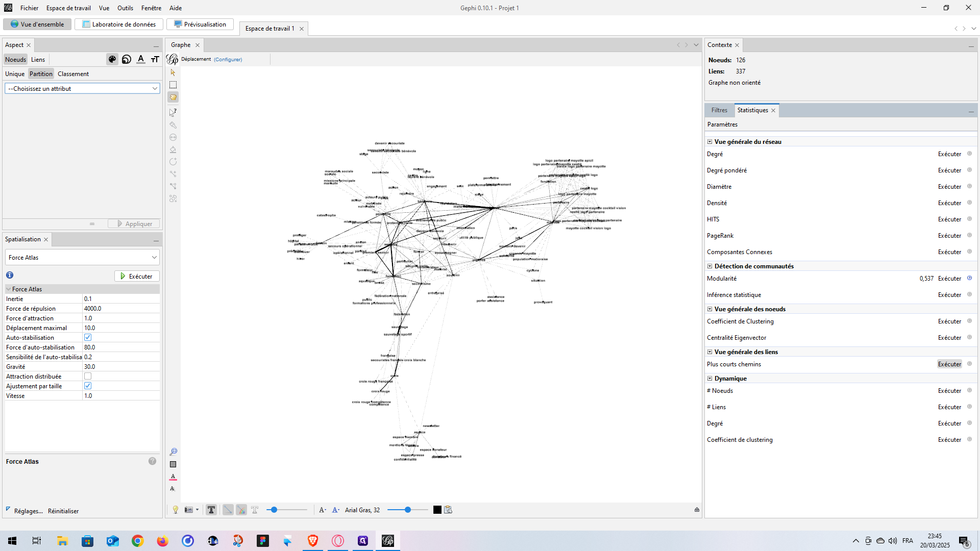This screenshot has width=980, height=551.
Task: Click the paint bucket fill tool
Action: 173,149
